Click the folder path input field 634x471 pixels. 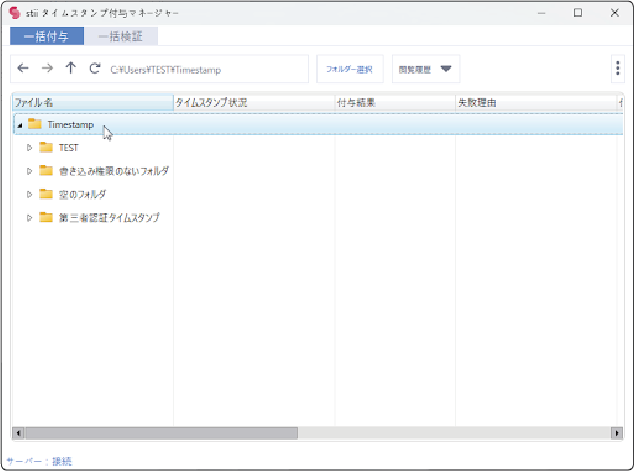click(x=205, y=69)
